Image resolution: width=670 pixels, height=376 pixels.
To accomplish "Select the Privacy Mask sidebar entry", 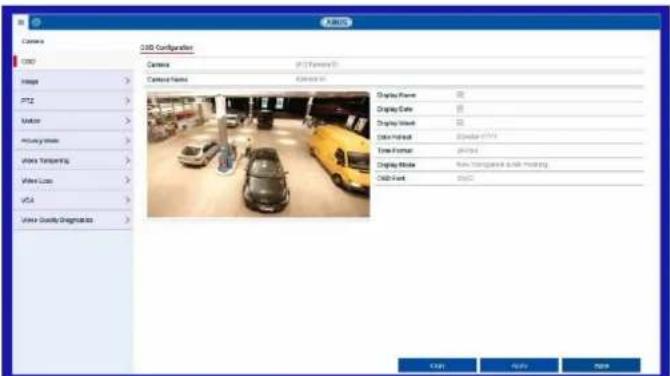I will (x=73, y=141).
